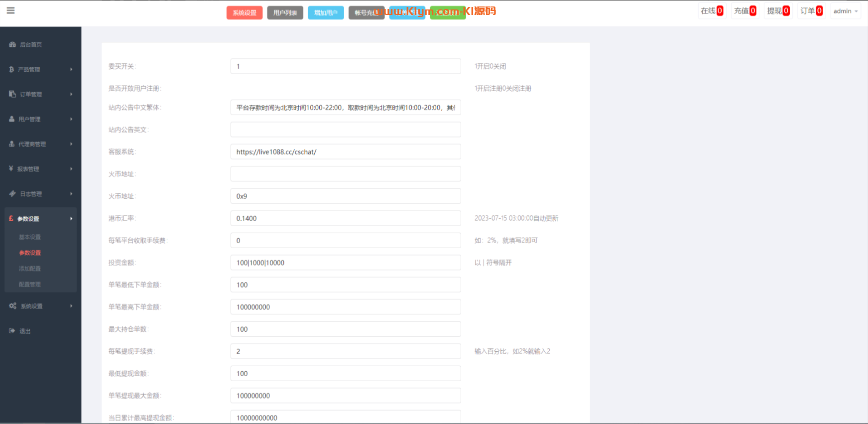
Task: Focus the 火币地址 field containing 0x9
Action: pyautogui.click(x=346, y=196)
